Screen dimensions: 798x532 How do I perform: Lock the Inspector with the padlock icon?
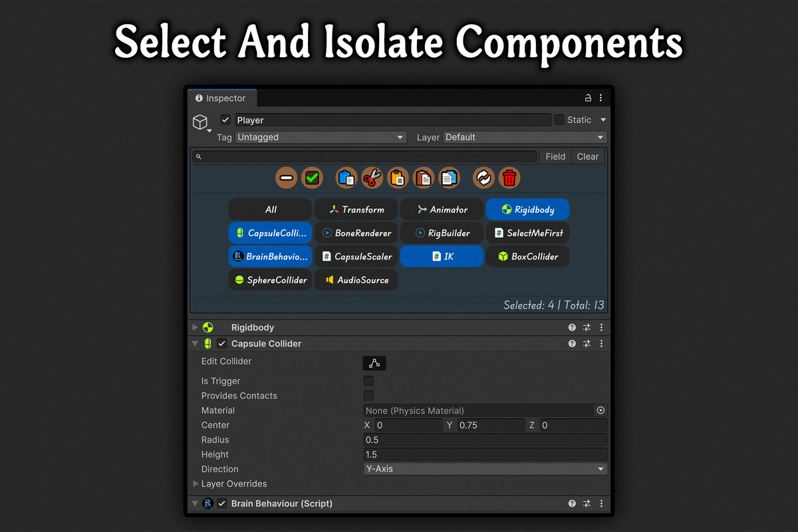click(x=588, y=97)
